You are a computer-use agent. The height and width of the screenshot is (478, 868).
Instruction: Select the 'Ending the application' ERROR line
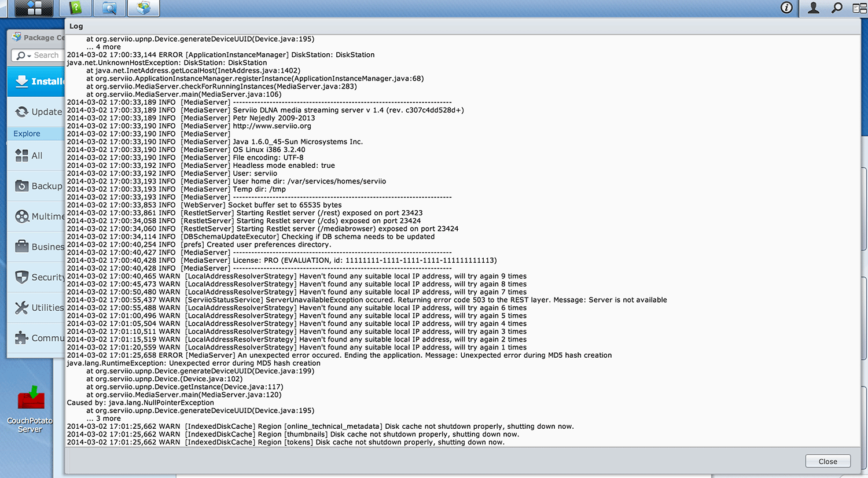click(339, 355)
